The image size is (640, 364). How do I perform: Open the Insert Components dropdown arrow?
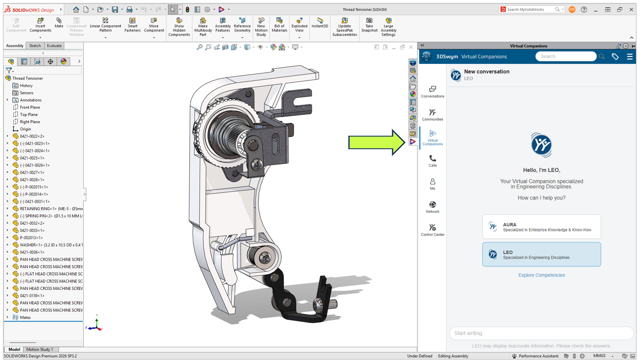coord(40,37)
